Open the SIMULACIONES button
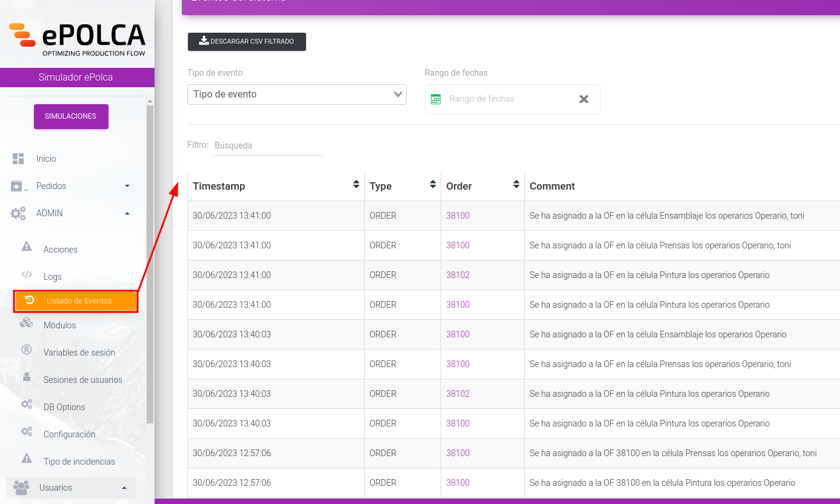 click(71, 116)
